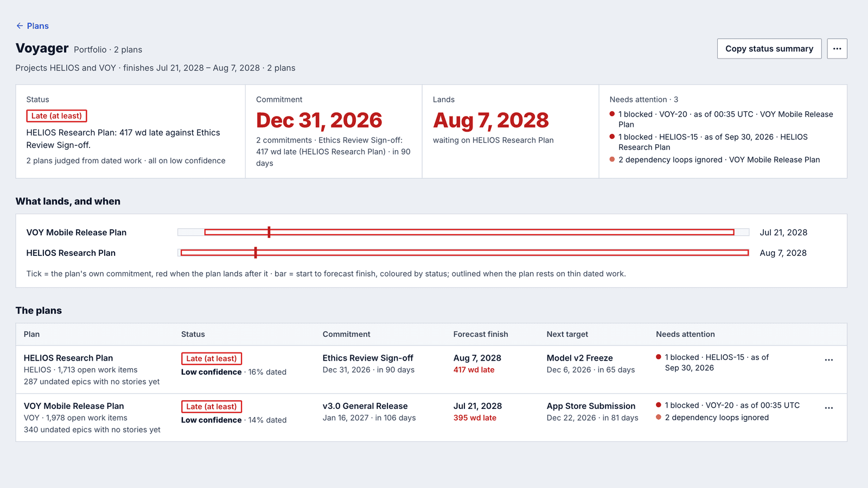This screenshot has height=488, width=868.
Task: Click Low confidence 16% dated text
Action: (x=234, y=372)
